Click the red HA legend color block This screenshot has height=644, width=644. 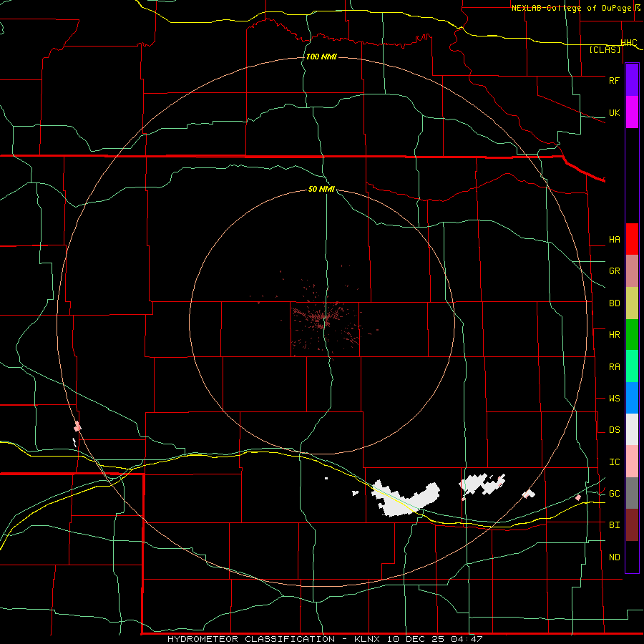(632, 239)
